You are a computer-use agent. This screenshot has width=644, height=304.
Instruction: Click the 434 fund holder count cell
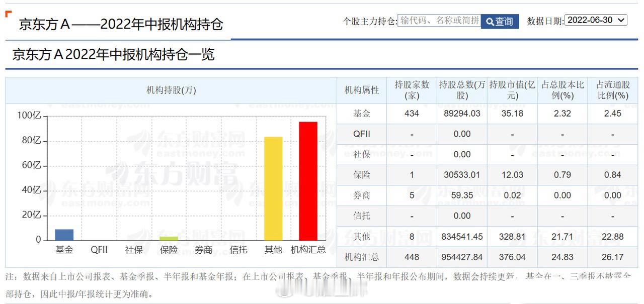(x=412, y=114)
